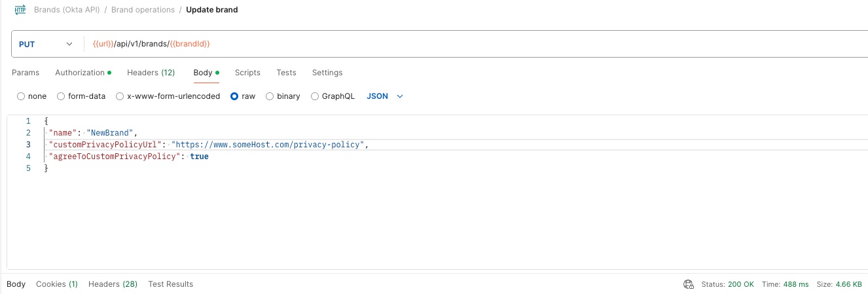This screenshot has width=868, height=294.
Task: Select the binary body radio button
Action: tap(270, 96)
